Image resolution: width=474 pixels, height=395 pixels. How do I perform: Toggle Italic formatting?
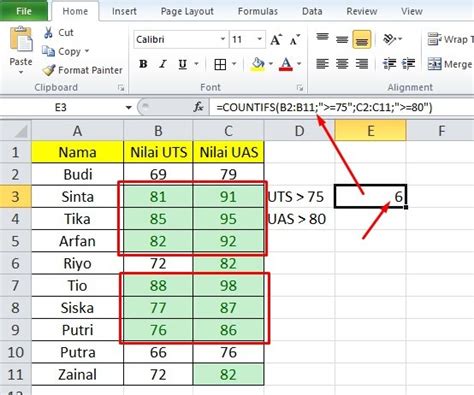163,64
